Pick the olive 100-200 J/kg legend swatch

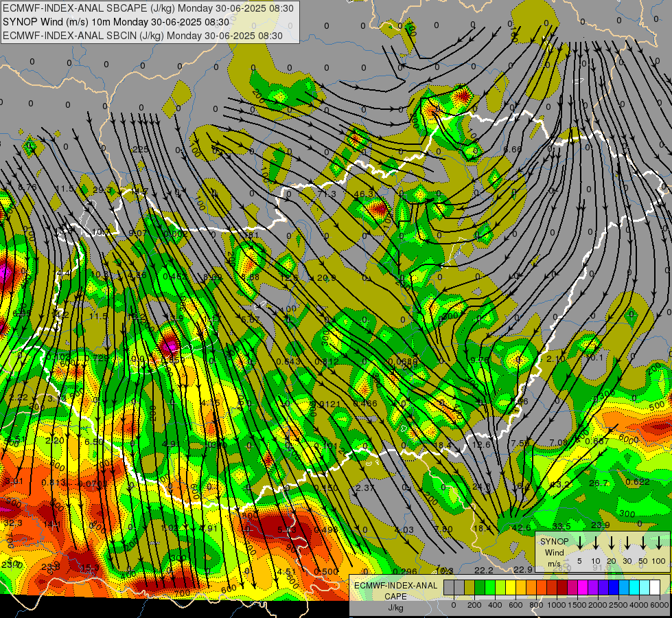470,587
